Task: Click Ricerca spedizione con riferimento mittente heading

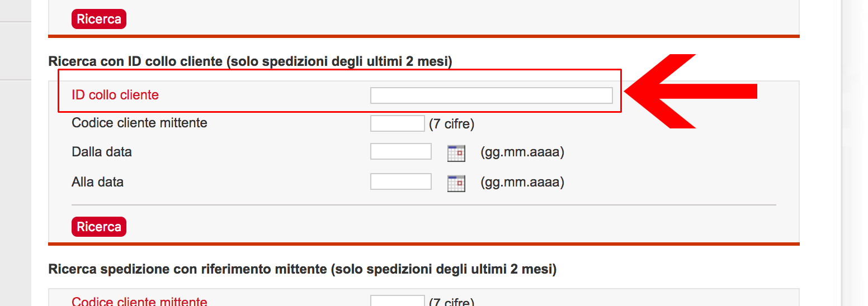Action: click(x=302, y=270)
